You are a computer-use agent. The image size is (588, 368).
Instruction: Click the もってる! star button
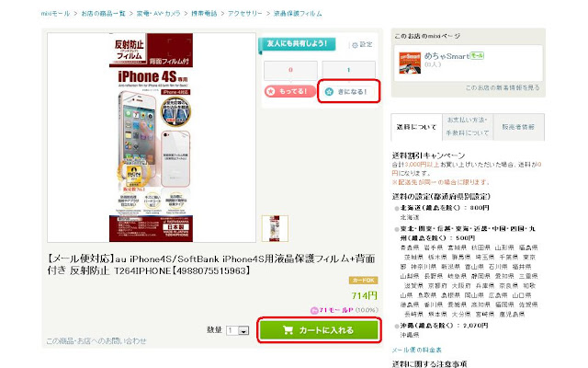pyautogui.click(x=290, y=91)
